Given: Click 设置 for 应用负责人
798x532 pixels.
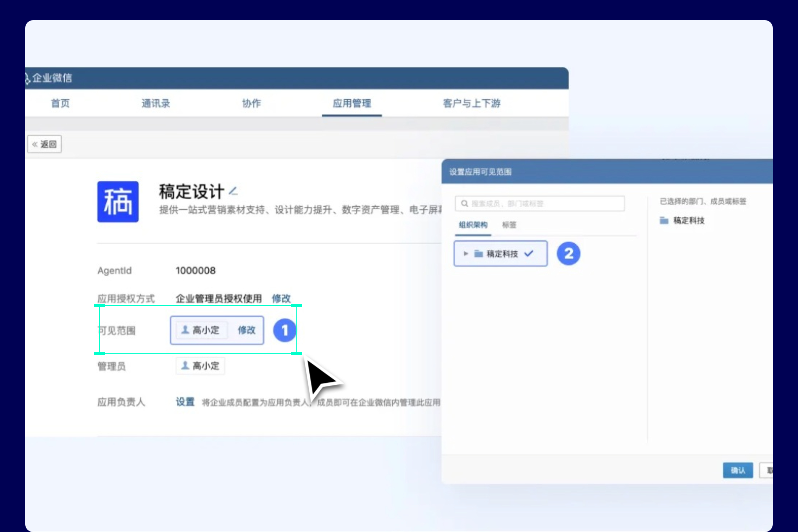Looking at the screenshot, I should (x=185, y=402).
